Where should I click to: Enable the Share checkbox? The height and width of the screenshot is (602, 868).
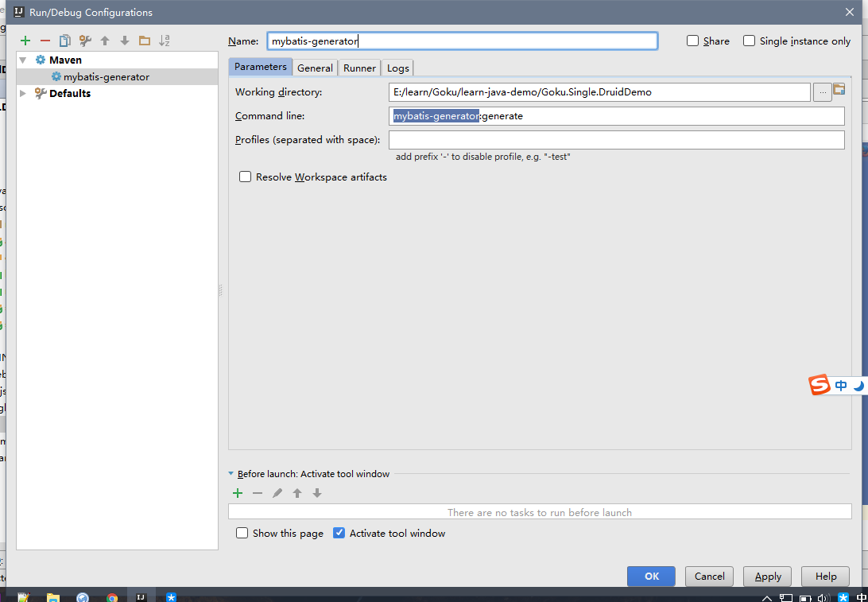click(692, 41)
